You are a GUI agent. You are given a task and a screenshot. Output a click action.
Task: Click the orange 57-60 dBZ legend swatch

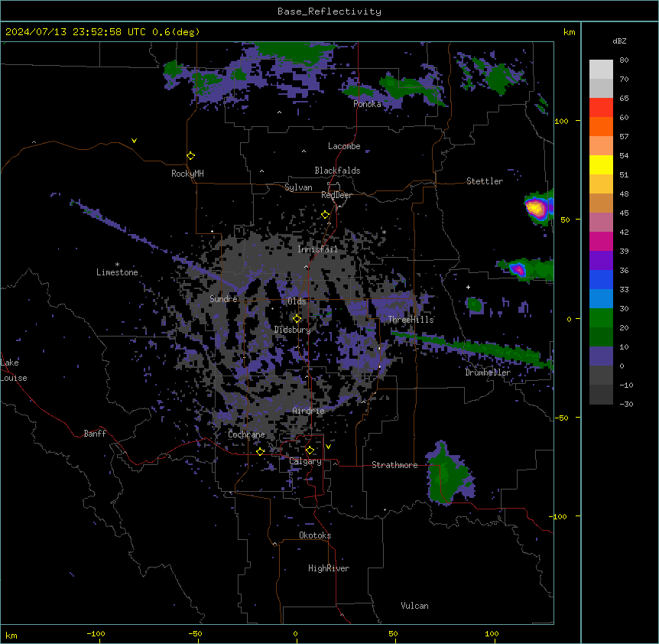point(601,126)
